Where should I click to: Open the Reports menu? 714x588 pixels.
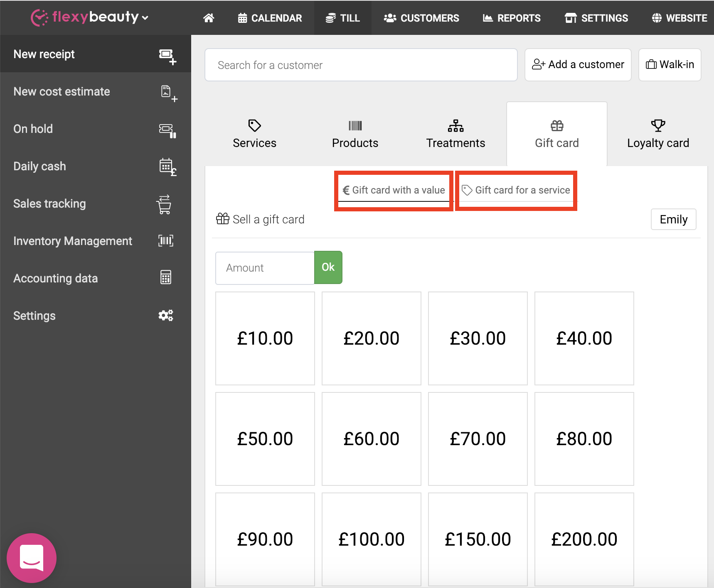[512, 18]
